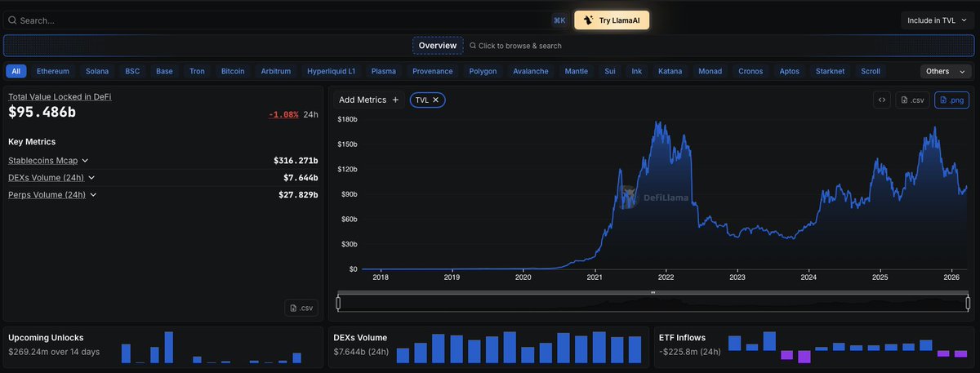Screen dimensions: 980x373
Task: Open DEXs Volume card
Action: pos(489,346)
